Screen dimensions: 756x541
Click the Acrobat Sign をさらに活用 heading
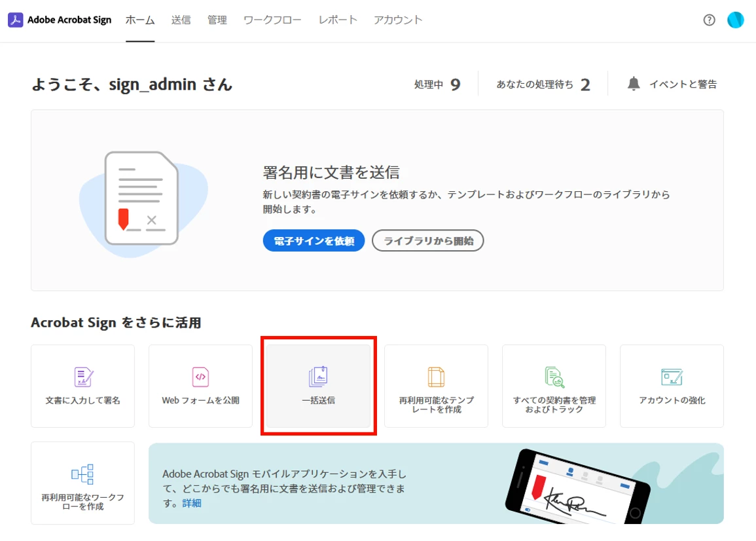tap(116, 322)
